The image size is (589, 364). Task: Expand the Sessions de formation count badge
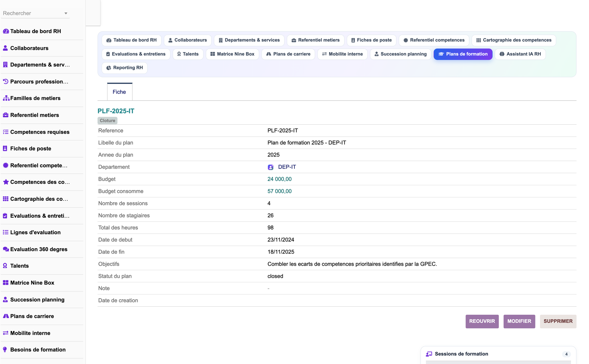pyautogui.click(x=566, y=354)
